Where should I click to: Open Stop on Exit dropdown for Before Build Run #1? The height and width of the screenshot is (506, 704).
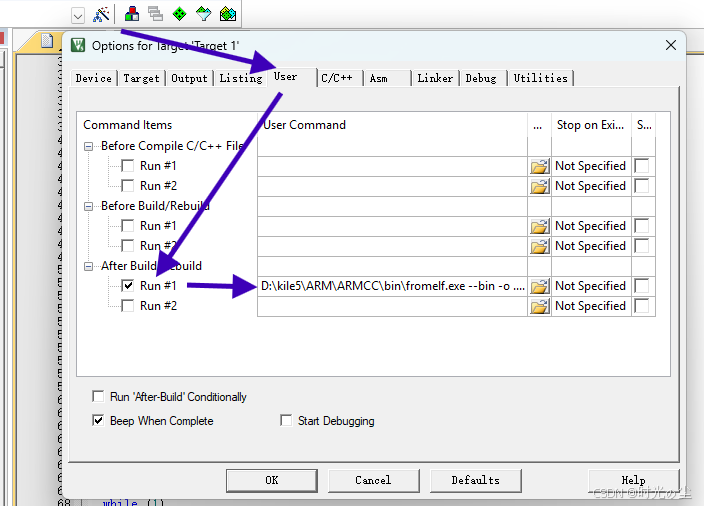point(591,226)
